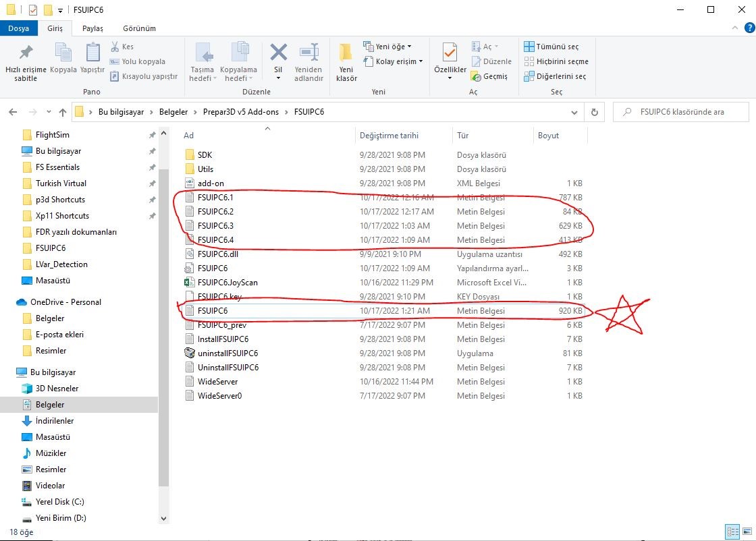The height and width of the screenshot is (541, 756).
Task: Open OneDrive - Personal in sidebar
Action: tap(65, 302)
